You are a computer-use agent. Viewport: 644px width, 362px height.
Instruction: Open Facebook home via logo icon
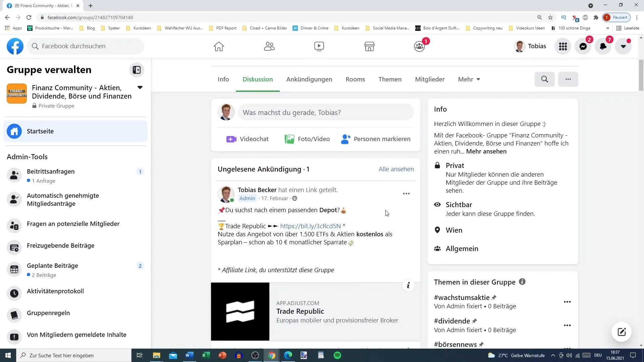[15, 46]
